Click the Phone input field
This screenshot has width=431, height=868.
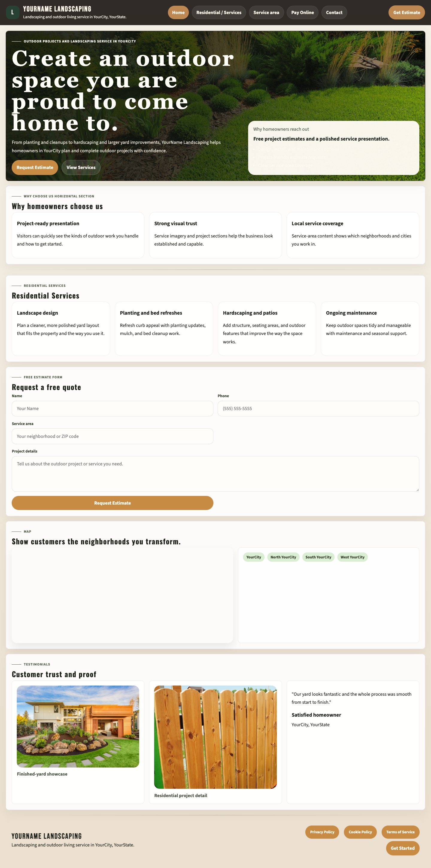pyautogui.click(x=318, y=408)
